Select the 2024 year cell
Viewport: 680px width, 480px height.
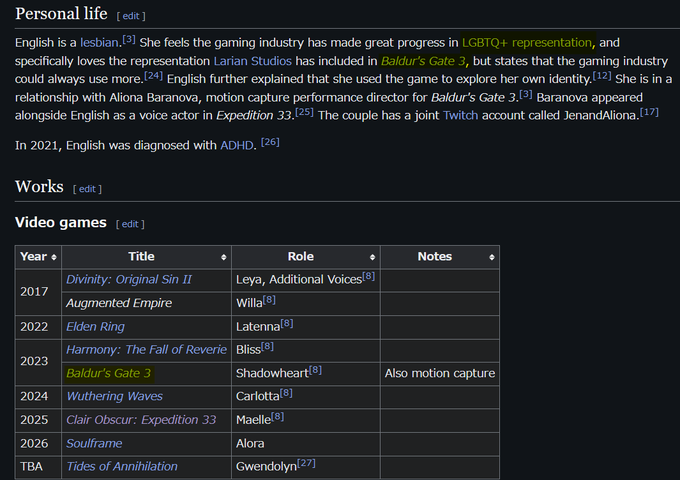coord(38,396)
